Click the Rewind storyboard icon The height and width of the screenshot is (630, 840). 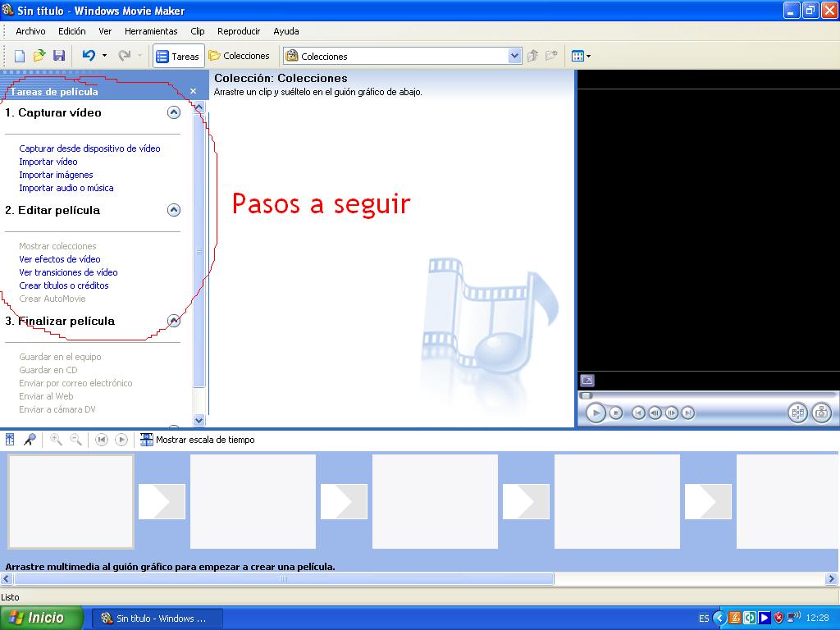(x=101, y=440)
